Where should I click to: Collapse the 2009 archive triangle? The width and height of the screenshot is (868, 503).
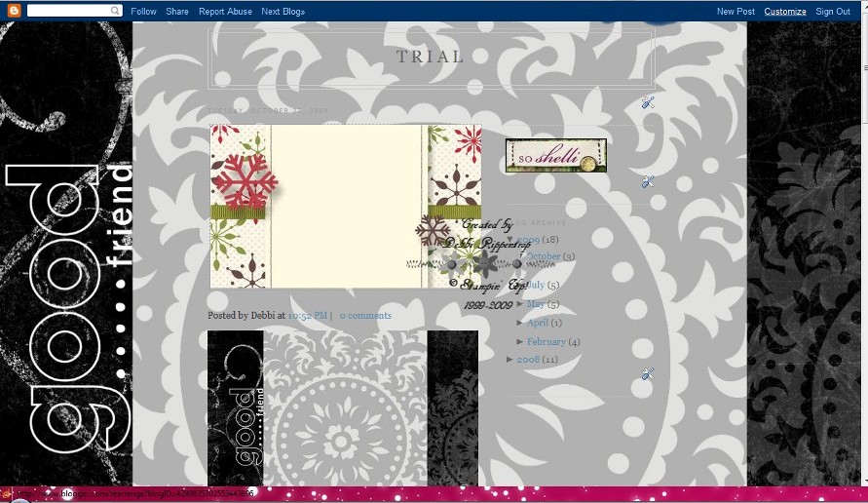point(509,240)
